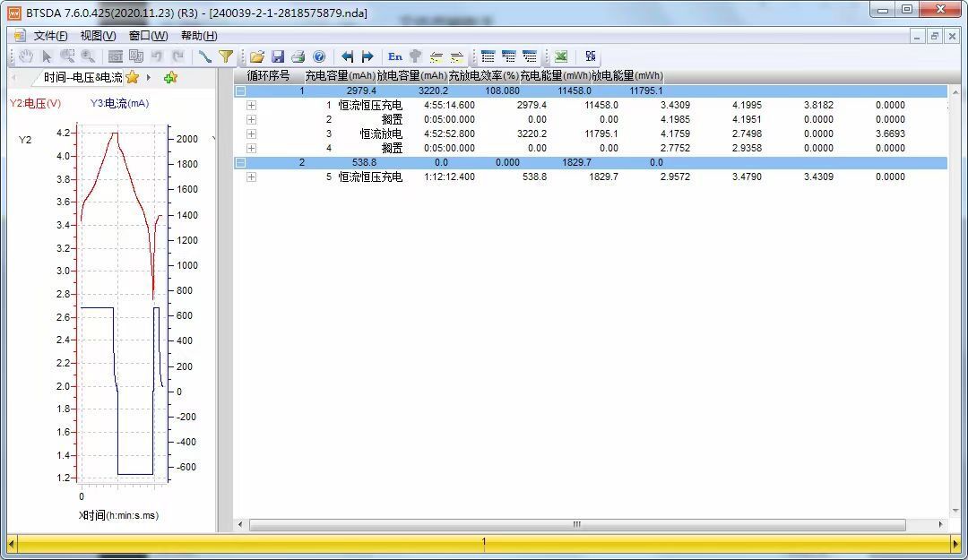The width and height of the screenshot is (968, 560).
Task: Open the filter funnel tool
Action: [x=226, y=56]
